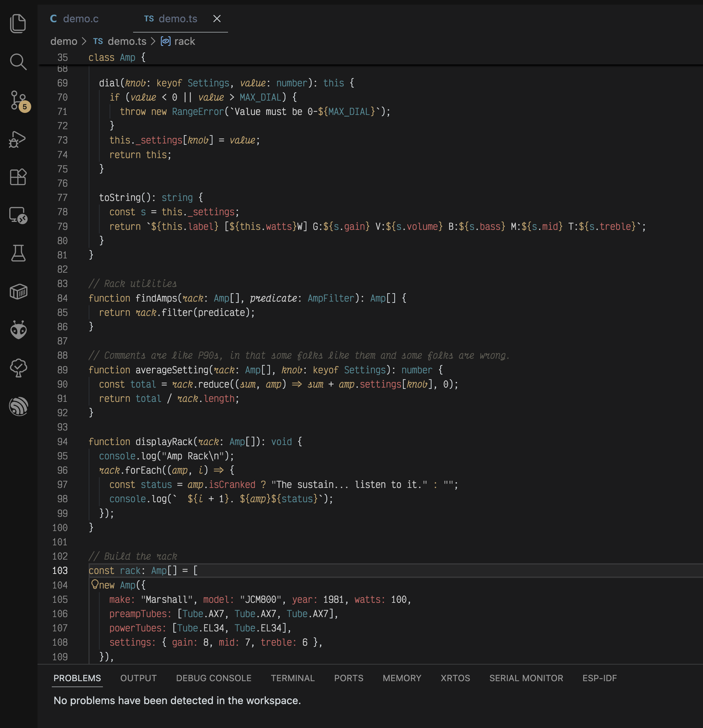Open the container/Docker view
This screenshot has width=703, height=728.
[18, 292]
